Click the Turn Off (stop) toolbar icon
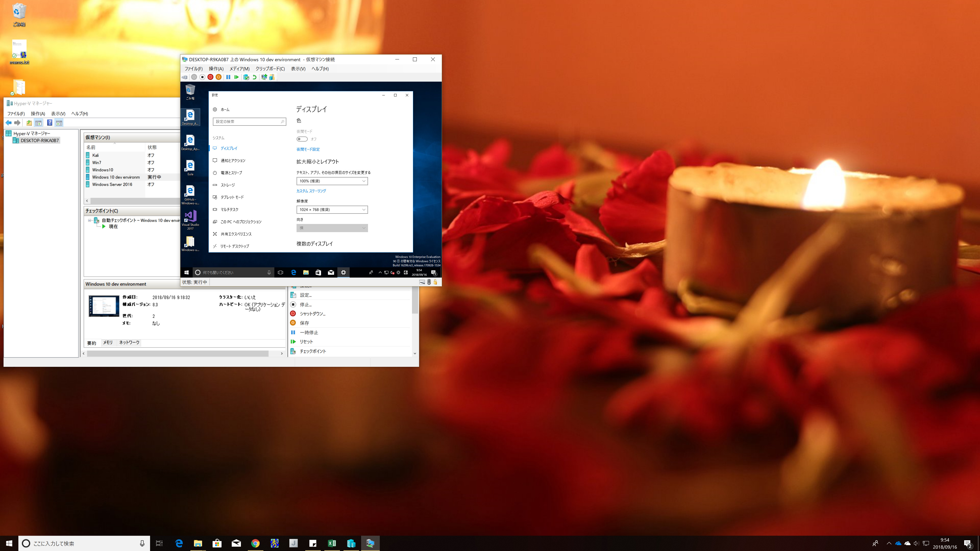 point(202,77)
